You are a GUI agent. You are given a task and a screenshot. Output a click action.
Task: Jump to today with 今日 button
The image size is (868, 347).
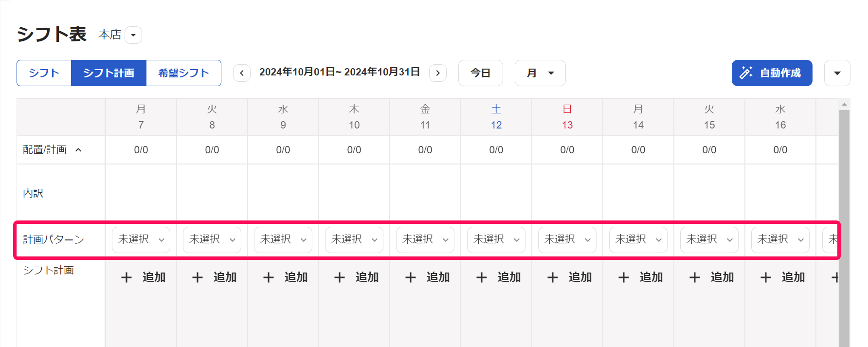point(481,73)
